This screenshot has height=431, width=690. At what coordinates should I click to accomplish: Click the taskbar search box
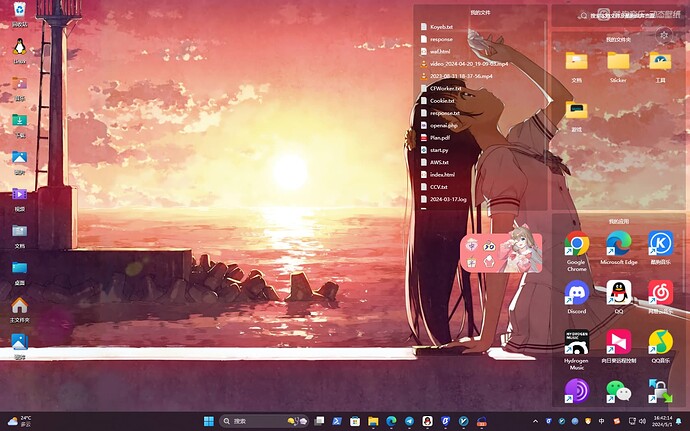(264, 421)
